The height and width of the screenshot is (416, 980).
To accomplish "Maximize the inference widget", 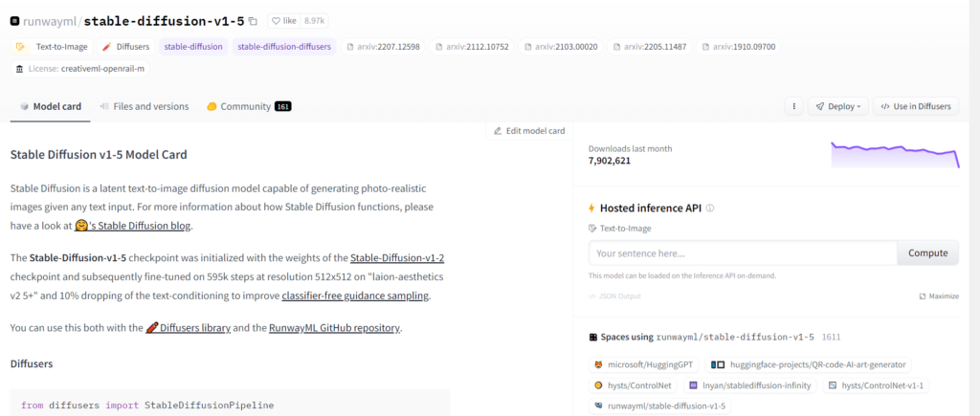I will pyautogui.click(x=939, y=296).
